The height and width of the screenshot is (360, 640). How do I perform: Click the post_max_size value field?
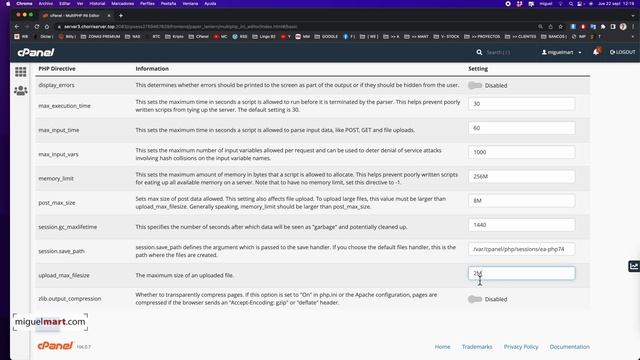(522, 200)
